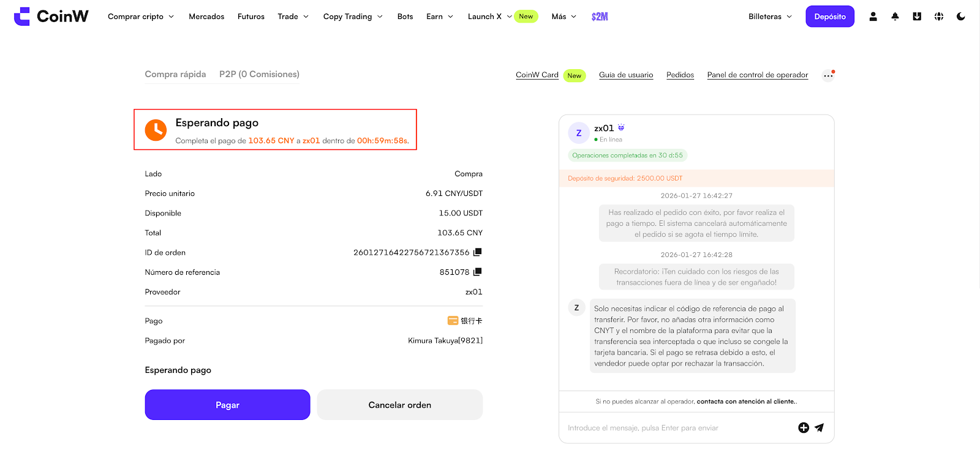
Task: Expand the Copy Trading menu
Action: tap(353, 17)
